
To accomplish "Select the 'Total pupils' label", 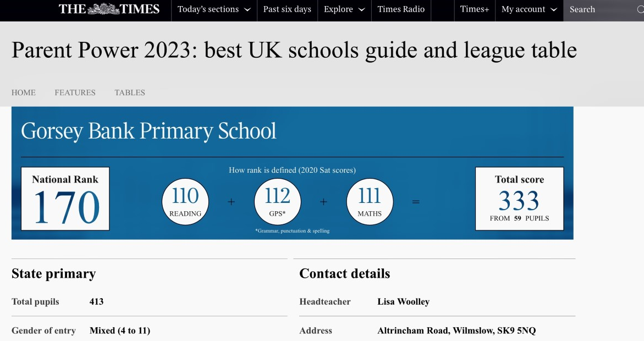I will [x=35, y=301].
